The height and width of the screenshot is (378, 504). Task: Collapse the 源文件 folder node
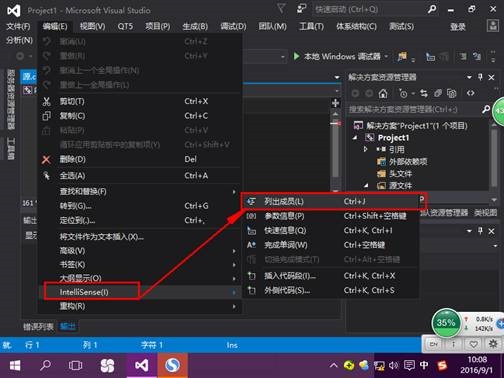366,185
